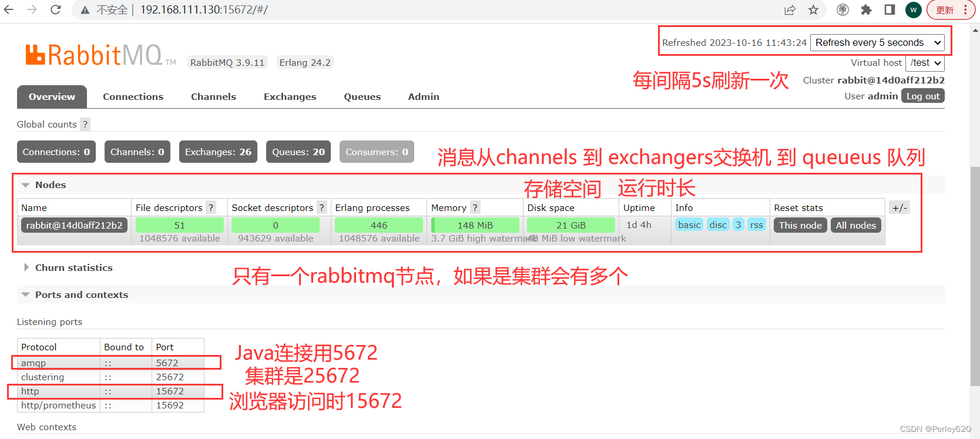Click the Exchanges: 26 count button
This screenshot has width=980, height=439.
pyautogui.click(x=218, y=152)
